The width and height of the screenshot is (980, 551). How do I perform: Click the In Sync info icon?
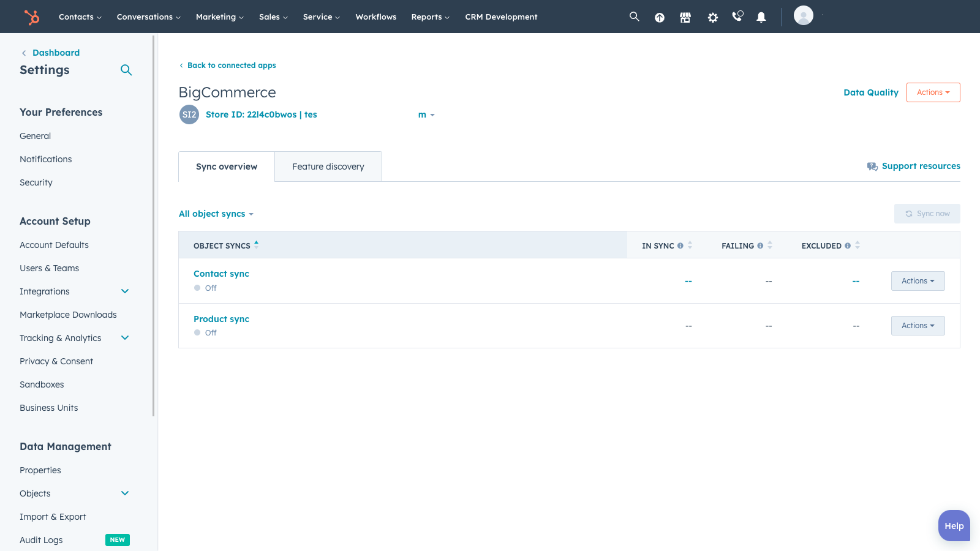(680, 246)
